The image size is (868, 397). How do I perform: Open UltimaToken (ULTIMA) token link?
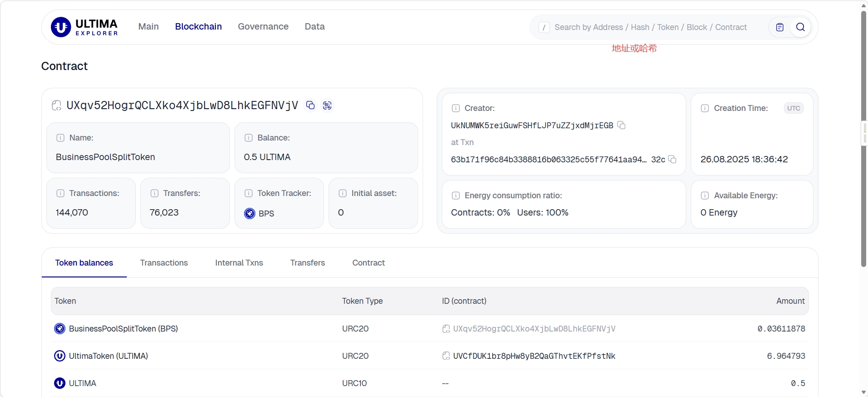tap(109, 356)
